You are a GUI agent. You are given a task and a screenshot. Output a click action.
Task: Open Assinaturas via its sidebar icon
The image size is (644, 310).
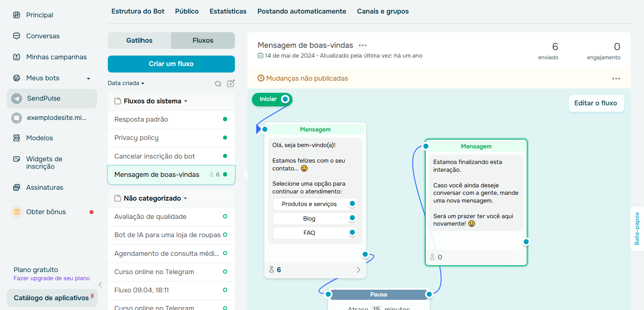pyautogui.click(x=17, y=187)
